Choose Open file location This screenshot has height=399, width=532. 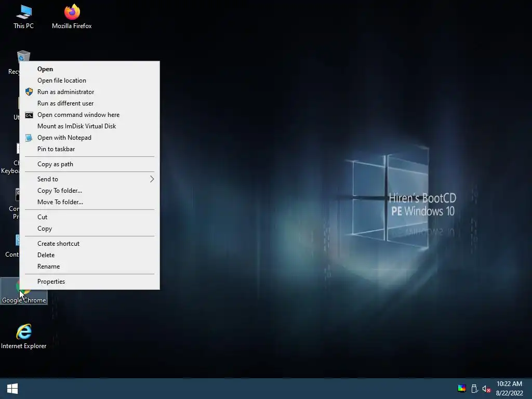click(x=89, y=81)
